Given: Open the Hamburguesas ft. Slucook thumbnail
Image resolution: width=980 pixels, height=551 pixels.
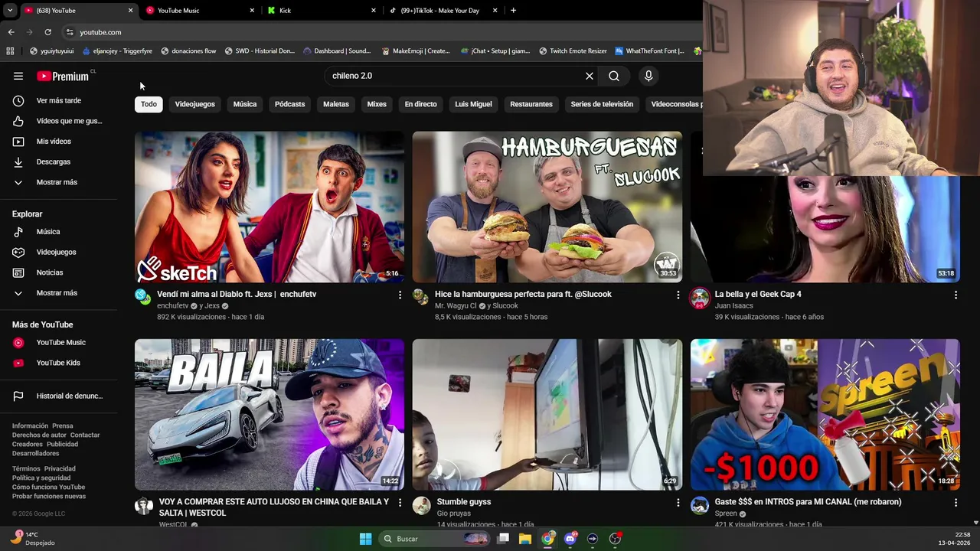Looking at the screenshot, I should [x=547, y=207].
